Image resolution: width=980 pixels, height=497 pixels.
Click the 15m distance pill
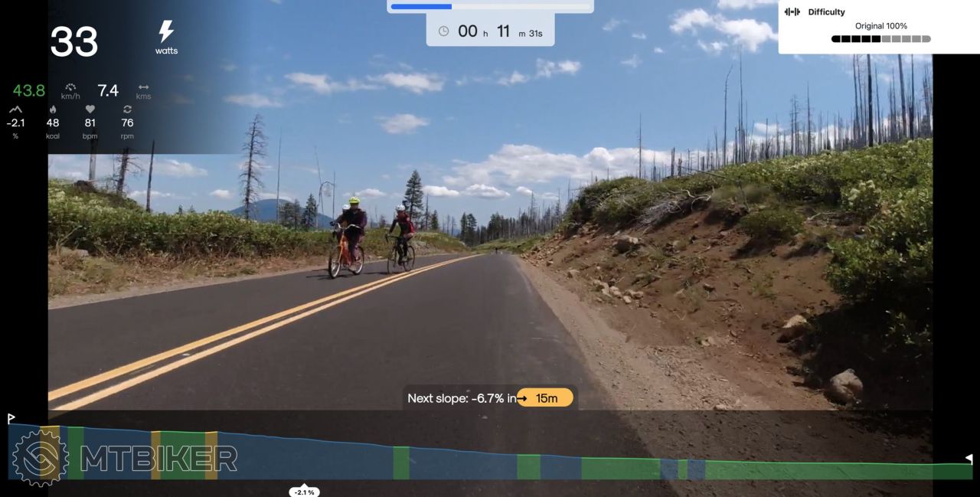545,398
